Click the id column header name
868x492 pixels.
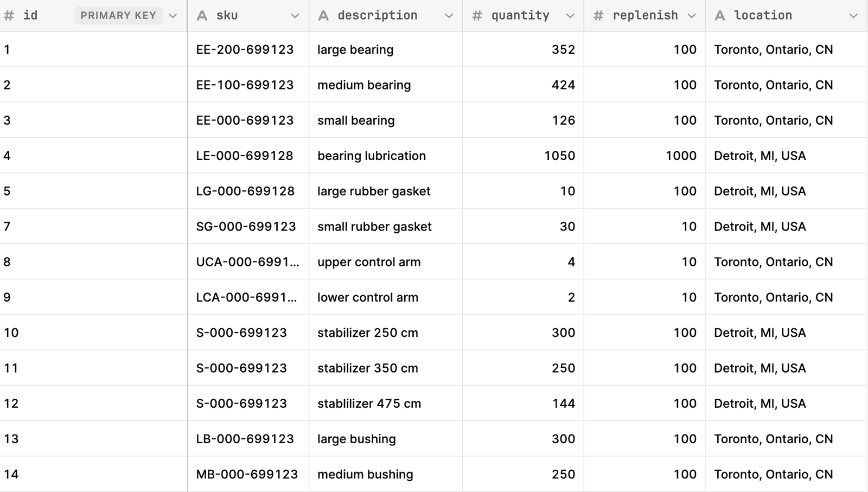click(x=30, y=16)
